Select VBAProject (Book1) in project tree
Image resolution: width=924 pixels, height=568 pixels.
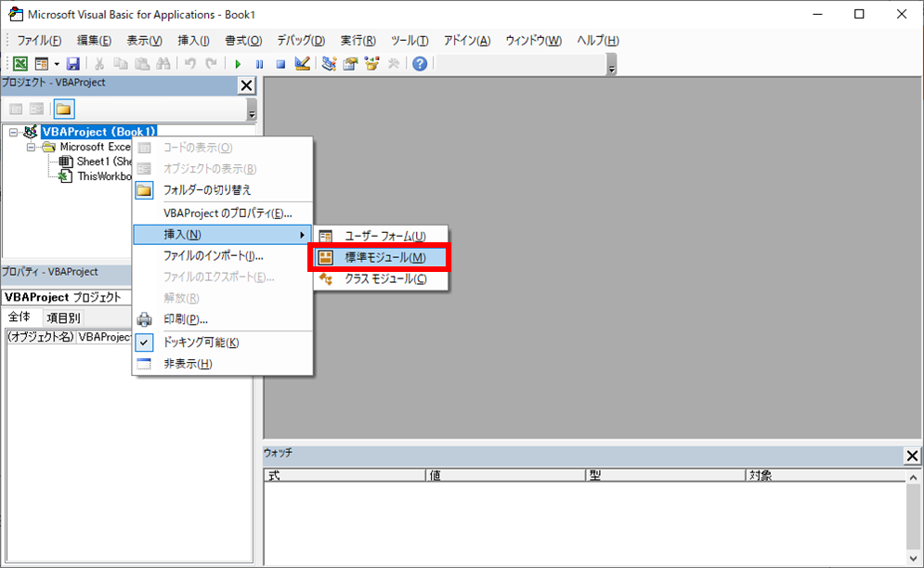pos(98,132)
